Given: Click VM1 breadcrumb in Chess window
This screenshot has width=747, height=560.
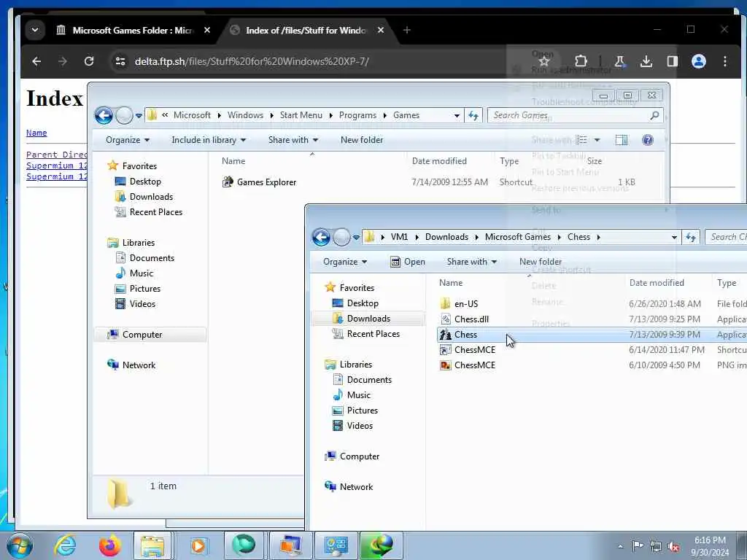Looking at the screenshot, I should click(399, 237).
